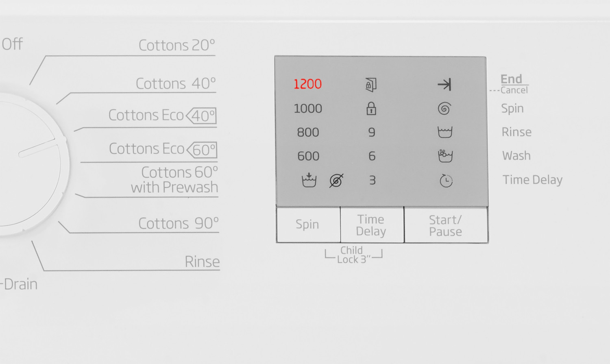Click the End arrow indicator icon
Viewport: 610px width, 364px height.
pyautogui.click(x=444, y=84)
